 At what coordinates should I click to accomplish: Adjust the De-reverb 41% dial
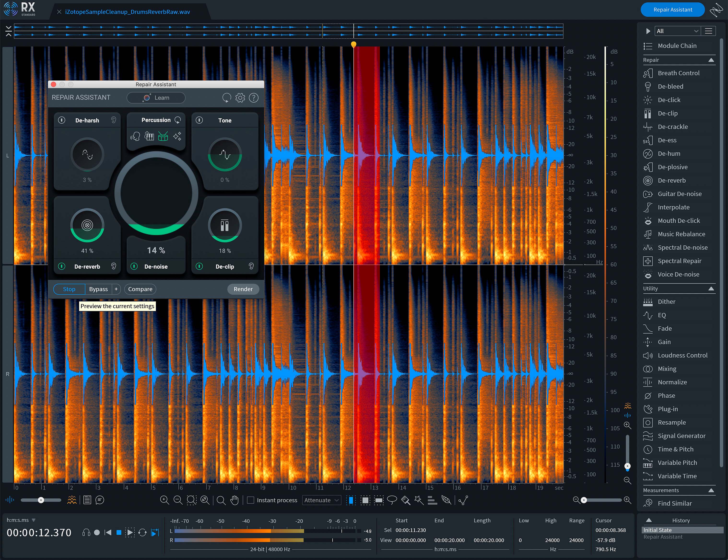(87, 225)
